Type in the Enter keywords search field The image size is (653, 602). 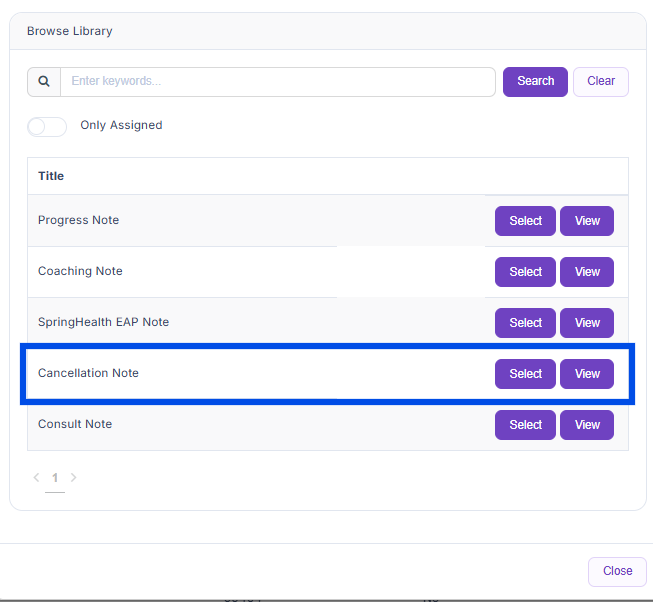(277, 82)
